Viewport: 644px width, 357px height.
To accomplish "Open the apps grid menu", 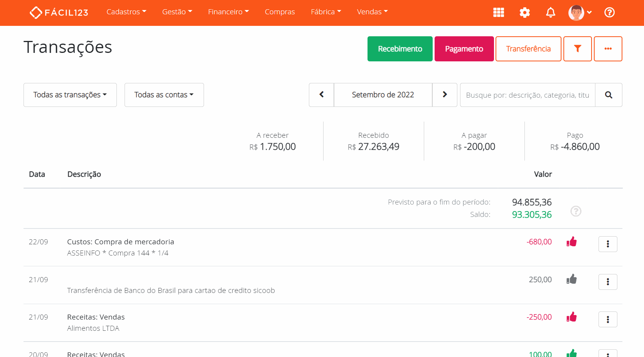I will click(x=498, y=12).
